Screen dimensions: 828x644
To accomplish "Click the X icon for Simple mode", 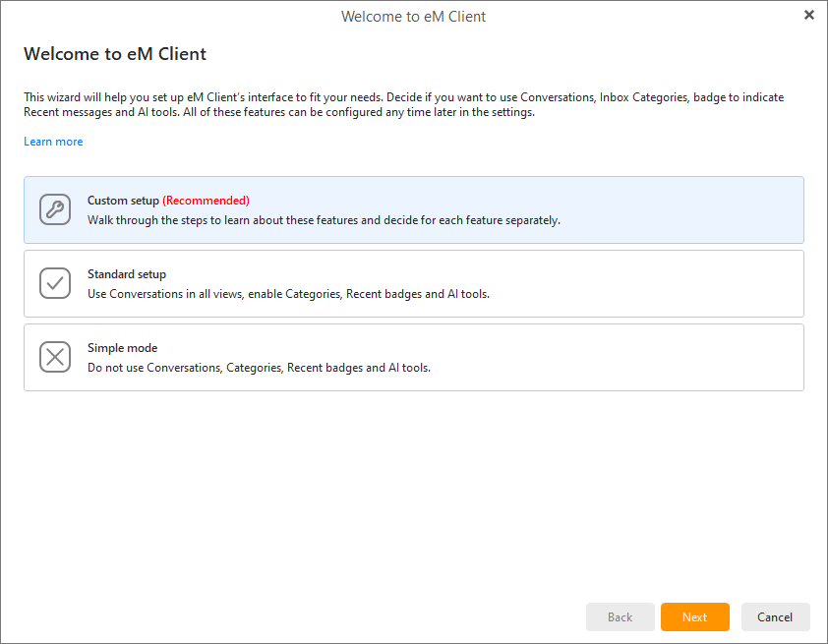I will pyautogui.click(x=55, y=357).
